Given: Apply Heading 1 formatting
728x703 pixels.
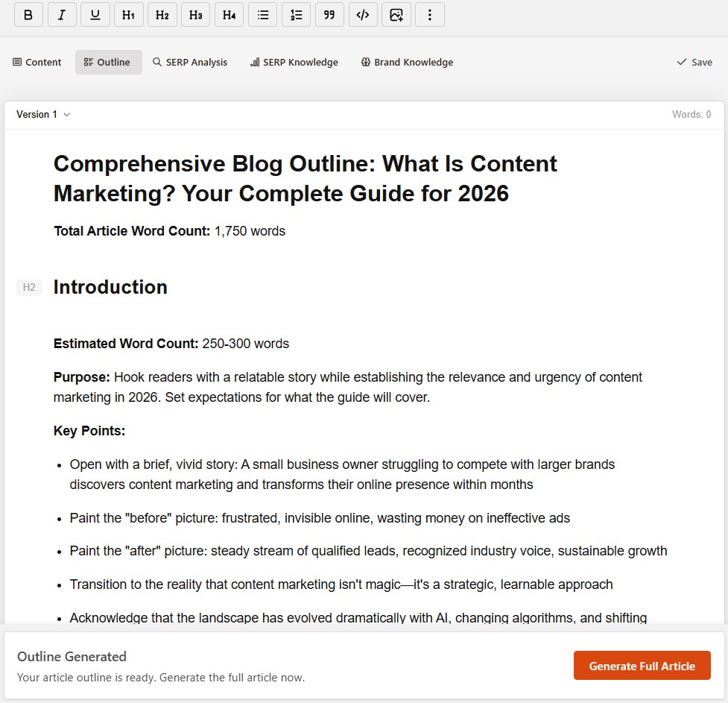Looking at the screenshot, I should pyautogui.click(x=128, y=14).
